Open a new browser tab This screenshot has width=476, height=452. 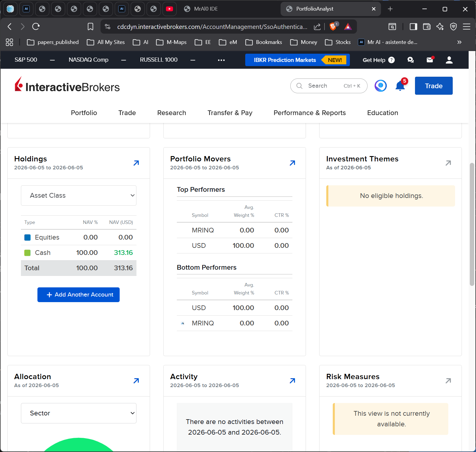(390, 9)
